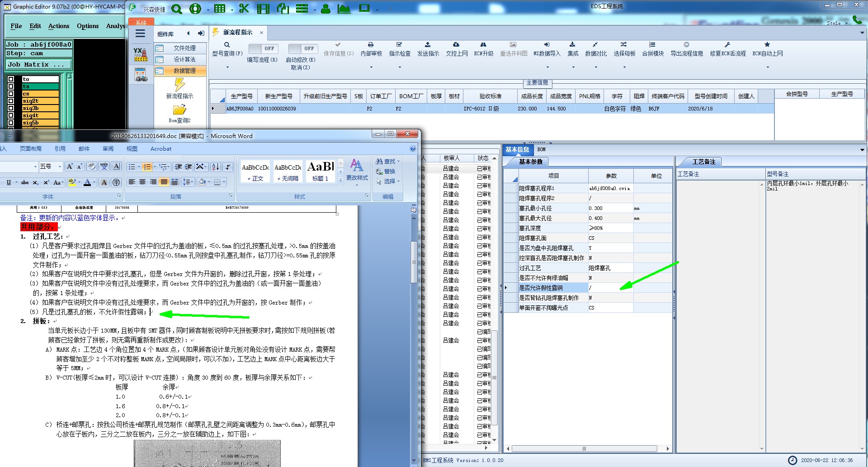Click the 0.300 value of 塞孔最小孔径
Viewport: 868px width, 467px height.
pos(610,208)
